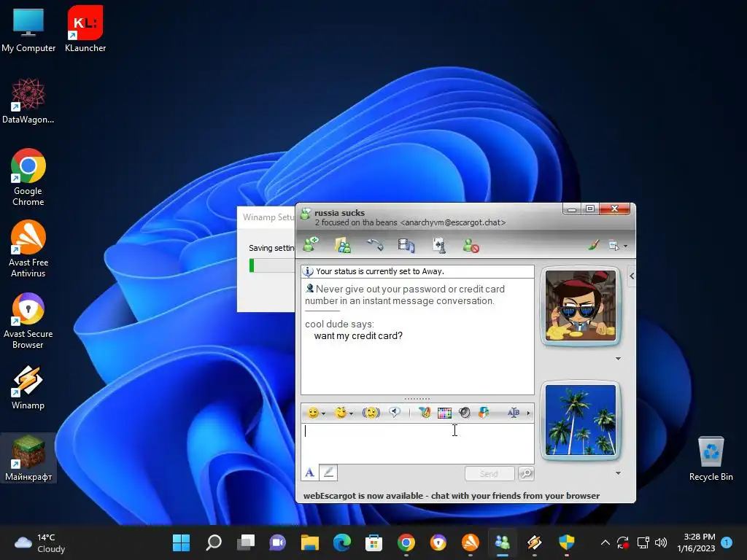Open the Chat app from the taskbar
The width and height of the screenshot is (747, 560).
tap(278, 542)
